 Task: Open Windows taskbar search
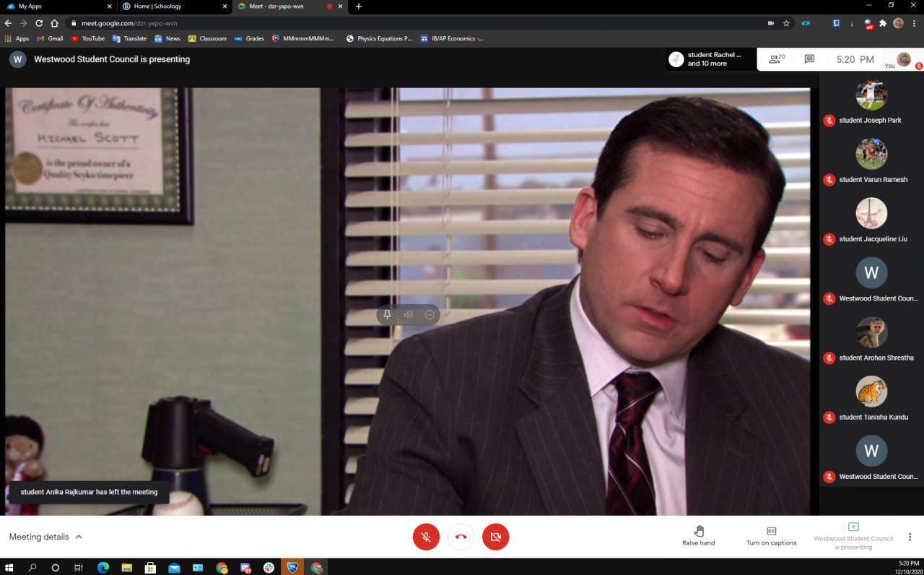32,568
